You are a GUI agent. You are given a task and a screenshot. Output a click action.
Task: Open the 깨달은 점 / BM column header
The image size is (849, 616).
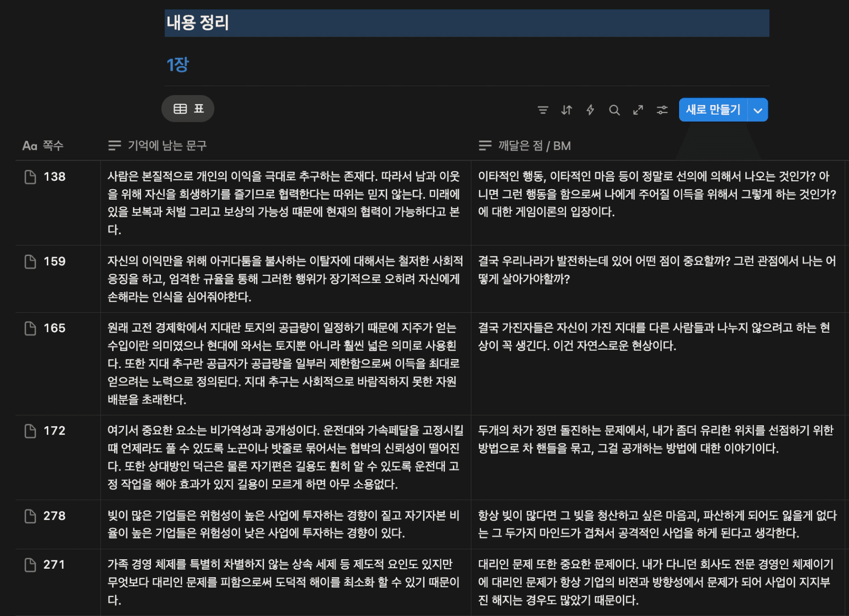525,146
